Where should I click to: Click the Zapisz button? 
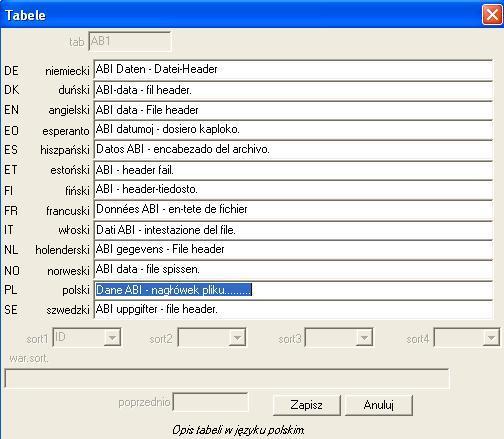[307, 405]
